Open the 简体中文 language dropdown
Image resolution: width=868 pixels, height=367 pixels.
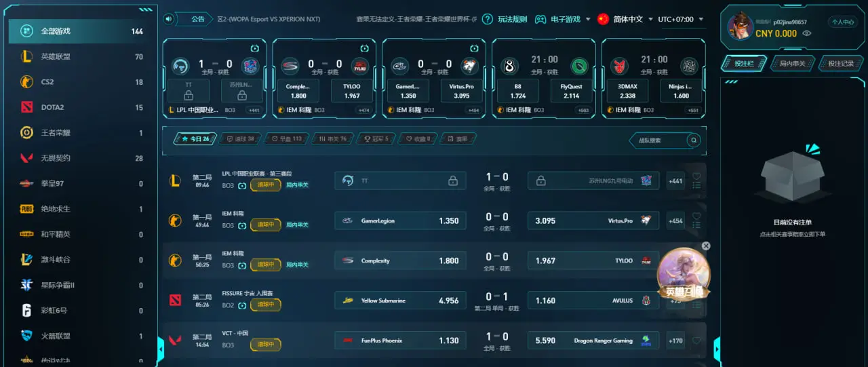625,19
